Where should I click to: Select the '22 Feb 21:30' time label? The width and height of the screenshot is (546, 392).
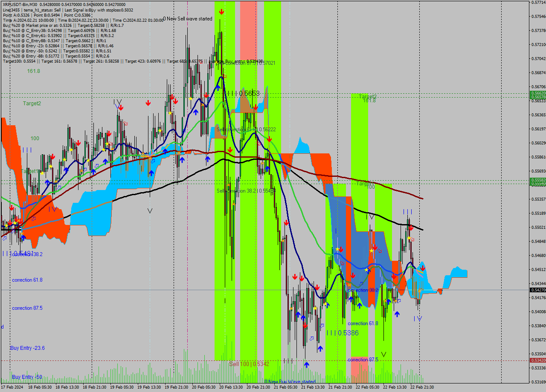coord(421,387)
